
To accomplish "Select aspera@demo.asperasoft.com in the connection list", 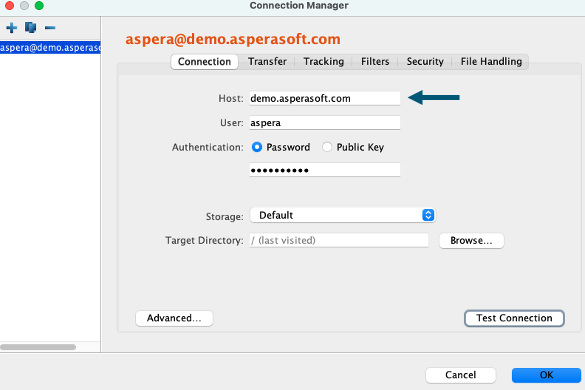I will (x=50, y=47).
